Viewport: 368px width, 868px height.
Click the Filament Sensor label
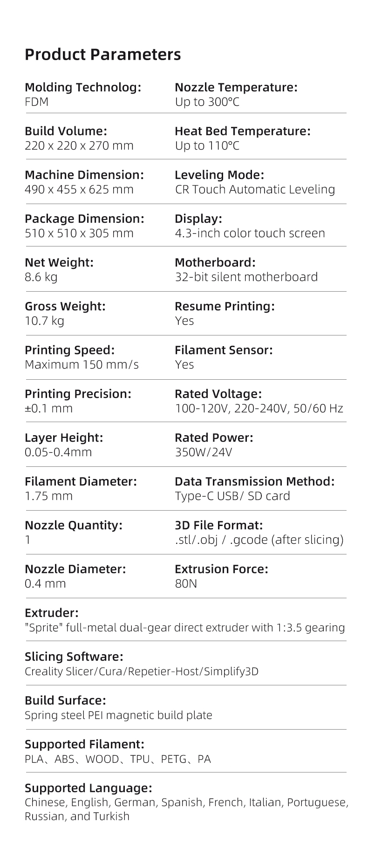224,350
